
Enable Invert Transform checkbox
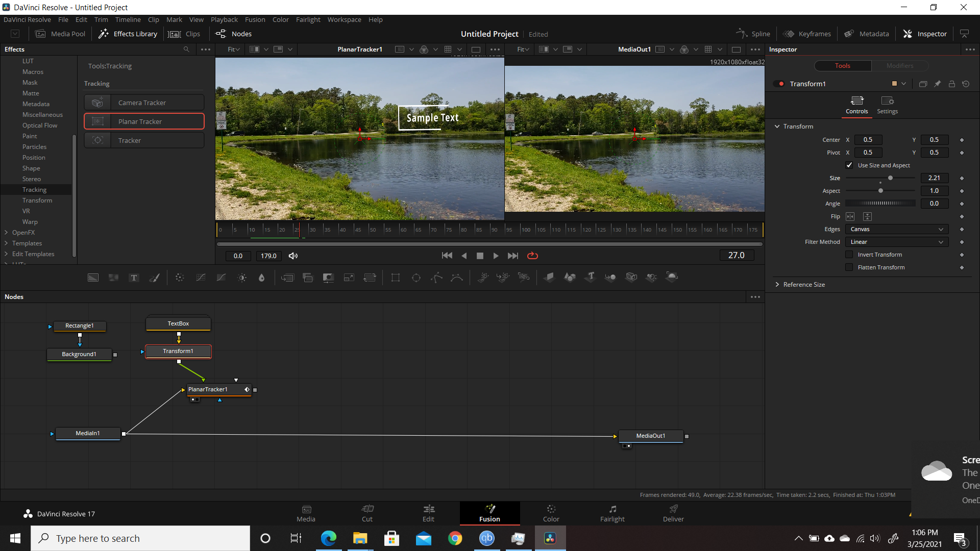849,255
